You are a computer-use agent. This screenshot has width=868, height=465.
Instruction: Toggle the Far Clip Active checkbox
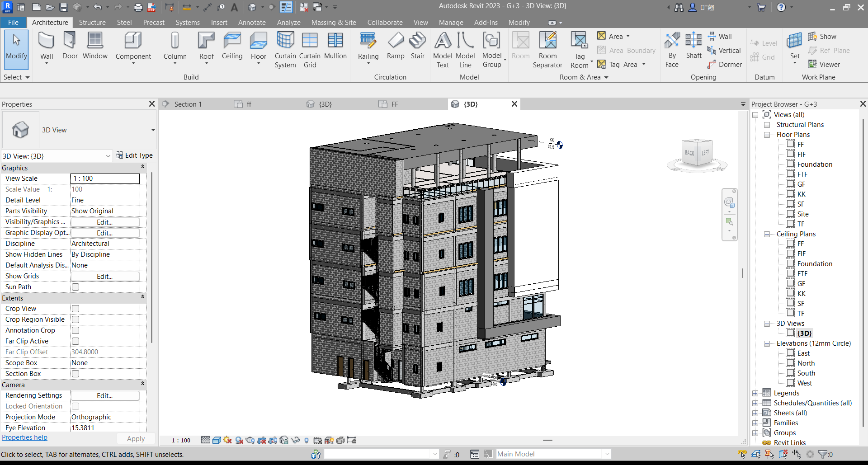click(75, 341)
